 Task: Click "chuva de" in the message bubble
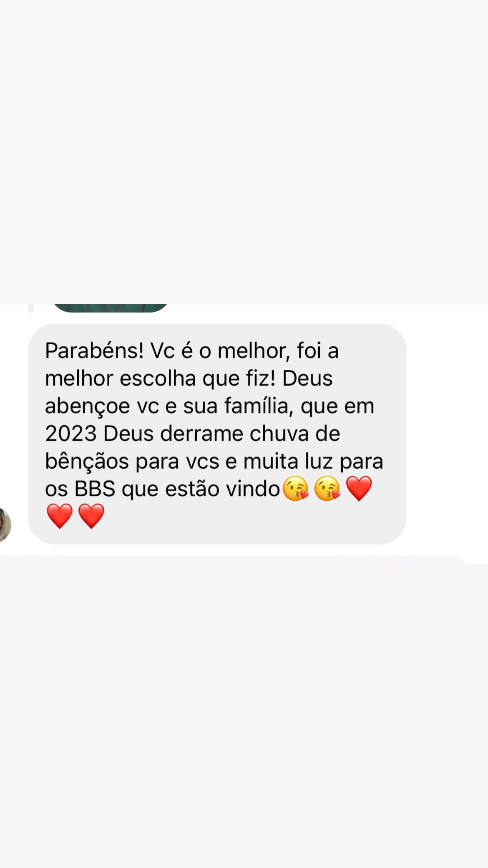click(295, 434)
